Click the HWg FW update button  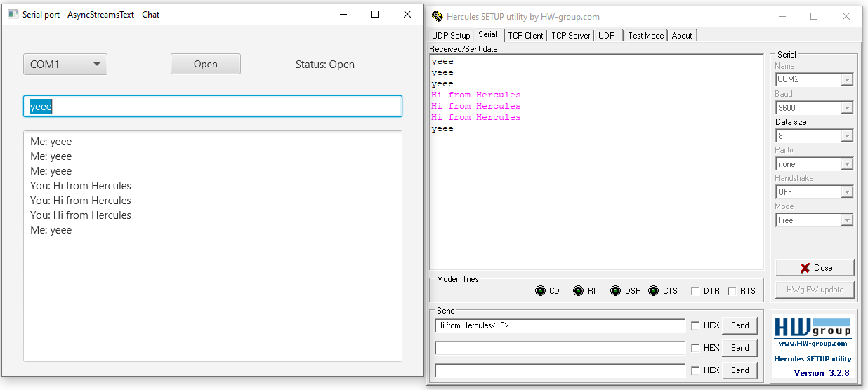tap(815, 290)
